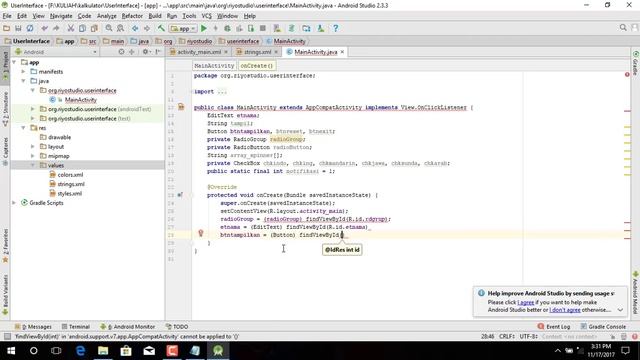This screenshot has width=640, height=360.
Task: Click the 'I don't agree' link
Action: 565,310
